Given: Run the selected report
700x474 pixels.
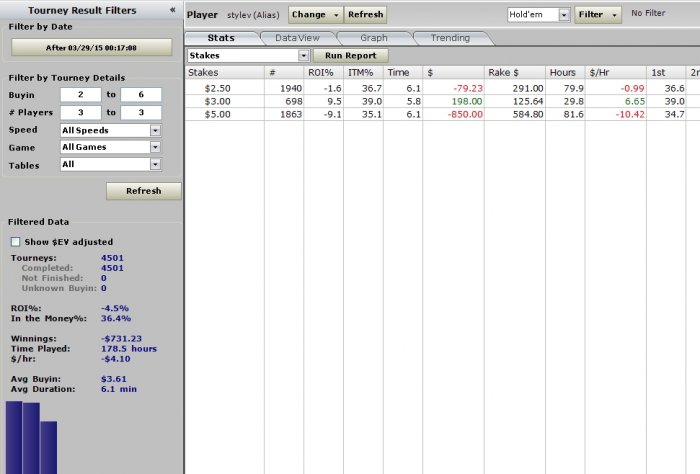Looking at the screenshot, I should coord(350,56).
